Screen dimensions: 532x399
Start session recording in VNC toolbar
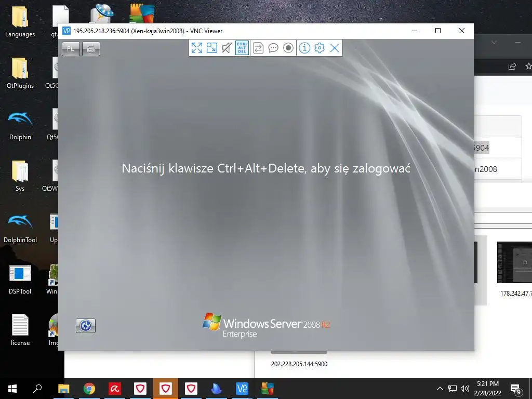coord(288,48)
